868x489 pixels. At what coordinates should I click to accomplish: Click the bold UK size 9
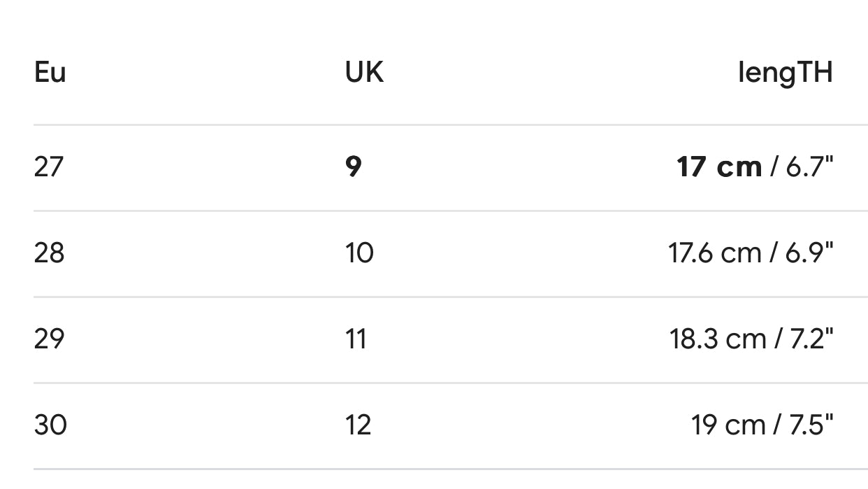pyautogui.click(x=354, y=167)
